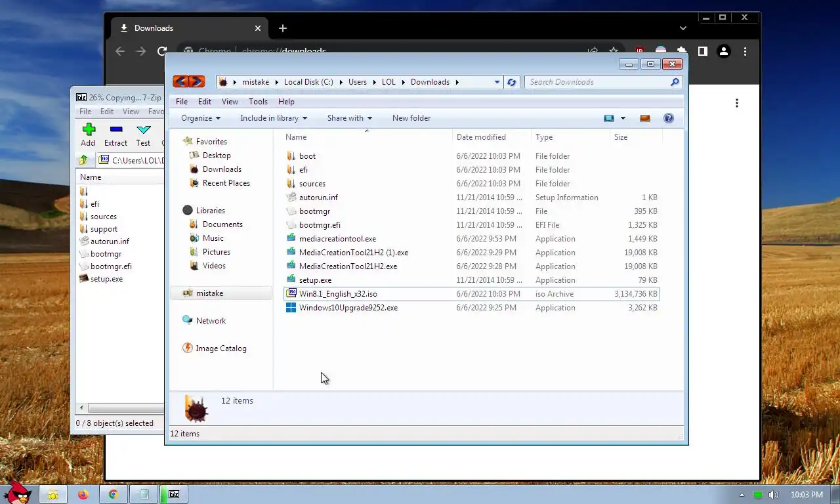
Task: Select the Downloads tab in Chrome
Action: (189, 28)
